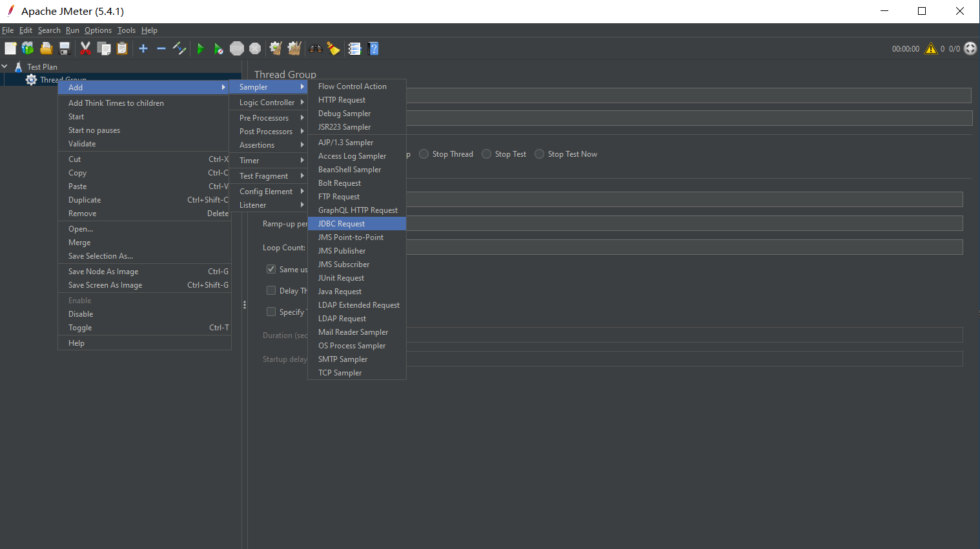
Task: Select Add Think Times to children
Action: pos(145,103)
